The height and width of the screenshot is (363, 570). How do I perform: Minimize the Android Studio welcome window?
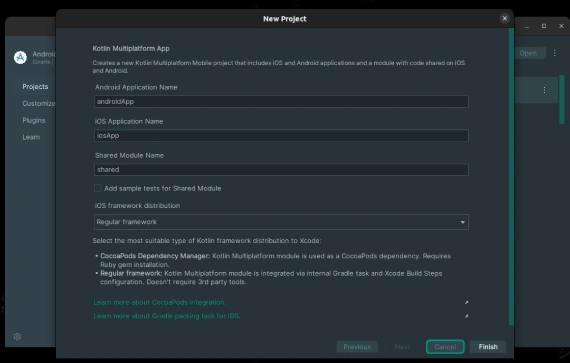(x=526, y=26)
